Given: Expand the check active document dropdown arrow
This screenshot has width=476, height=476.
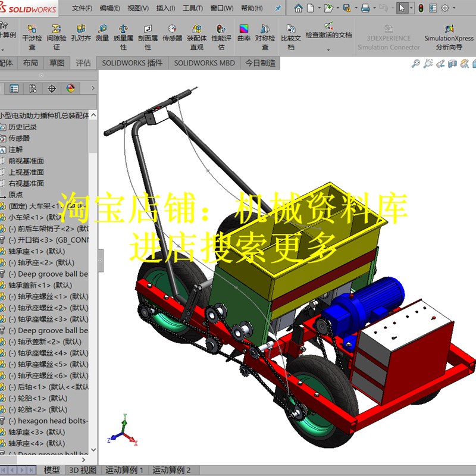Looking at the screenshot, I should pyautogui.click(x=328, y=49).
